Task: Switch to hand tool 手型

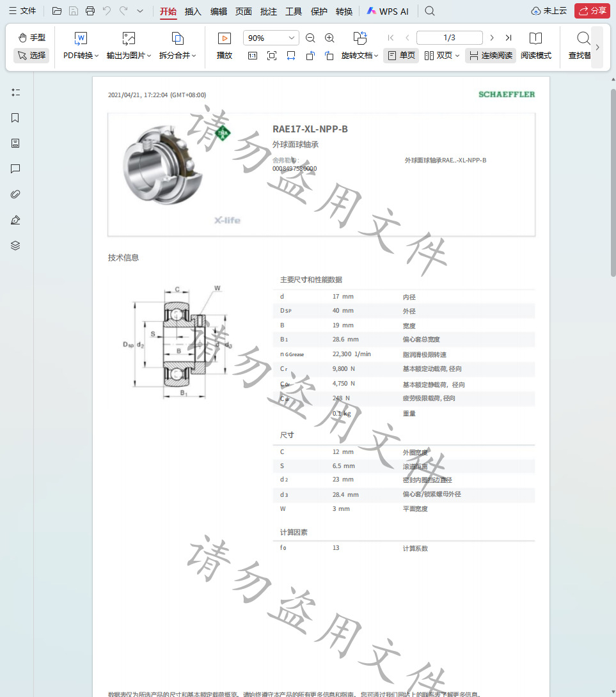Action: click(x=31, y=38)
